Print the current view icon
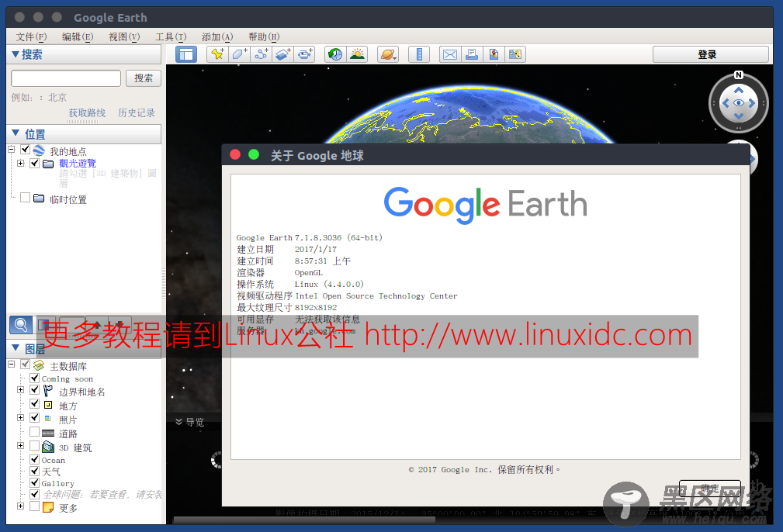This screenshot has height=532, width=783. tap(471, 54)
